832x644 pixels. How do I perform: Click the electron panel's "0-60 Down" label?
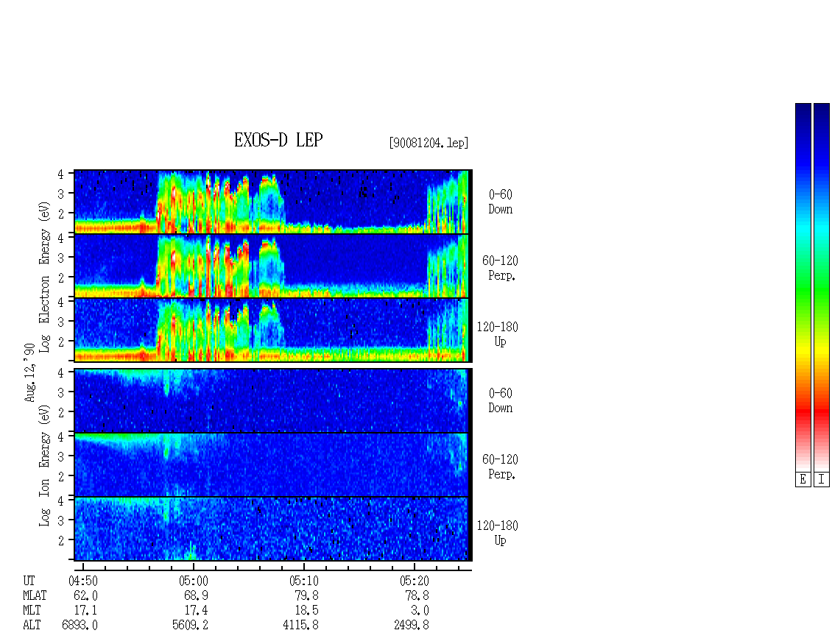tap(501, 202)
